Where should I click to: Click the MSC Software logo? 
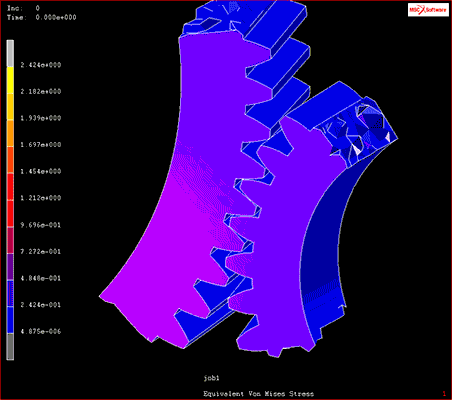[428, 10]
